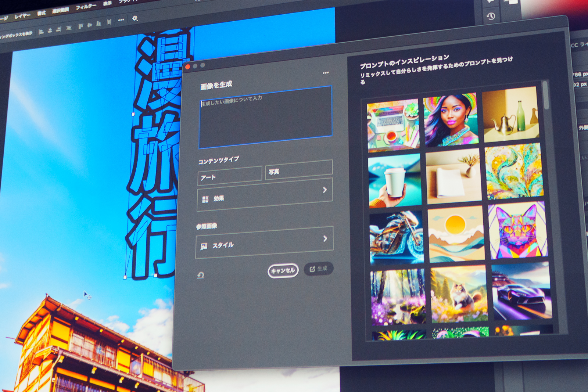Select the notebook and vase thumbnail
The width and height of the screenshot is (588, 392).
point(454,176)
